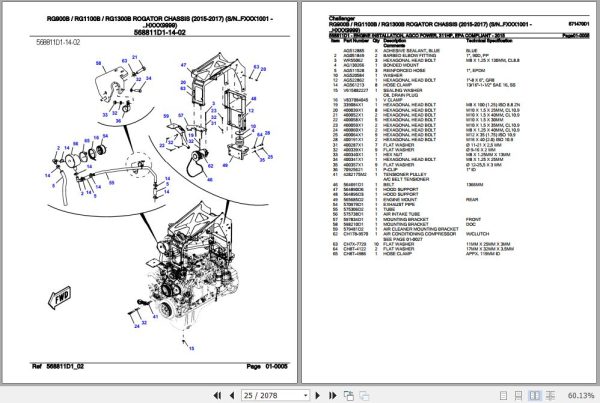Click callout 15 below the engine
Screen dimensions: 600x403
tap(191, 348)
